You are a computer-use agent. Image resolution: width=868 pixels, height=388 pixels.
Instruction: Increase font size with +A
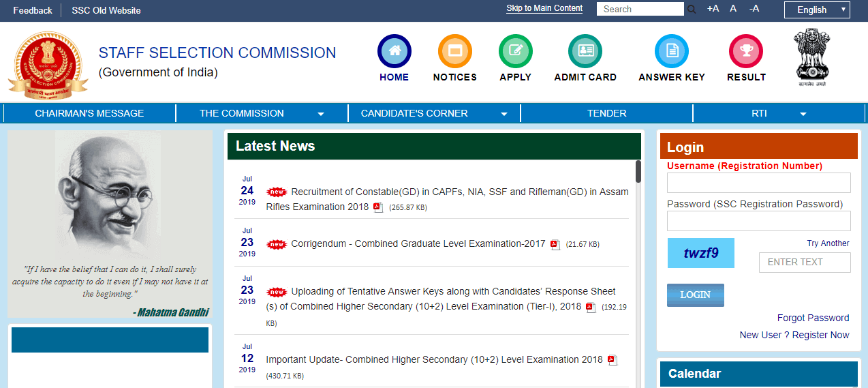coord(713,9)
